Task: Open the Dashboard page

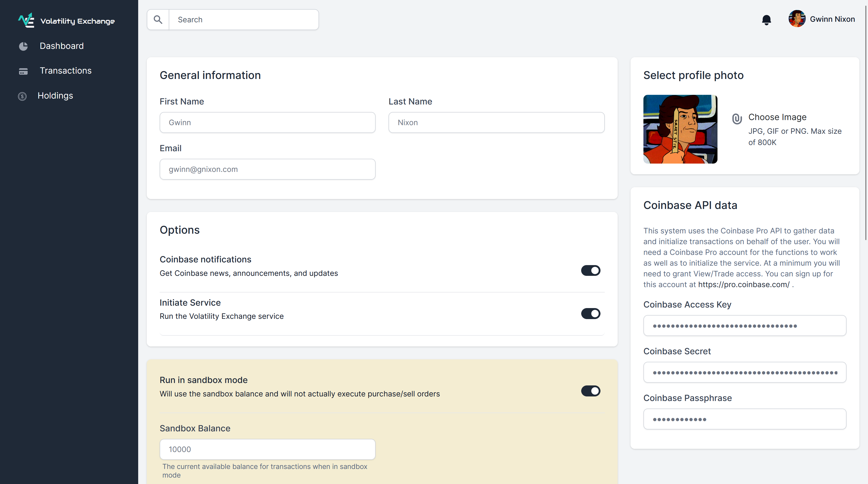Action: click(61, 46)
